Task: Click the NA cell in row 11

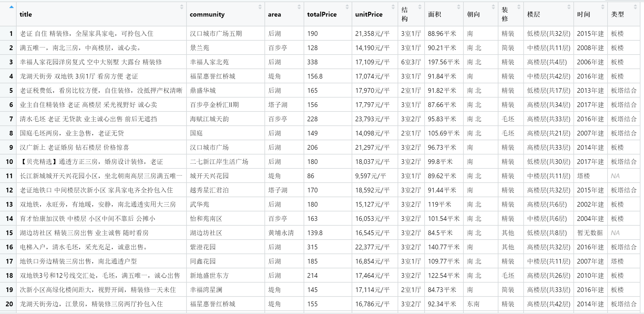Action: 615,176
